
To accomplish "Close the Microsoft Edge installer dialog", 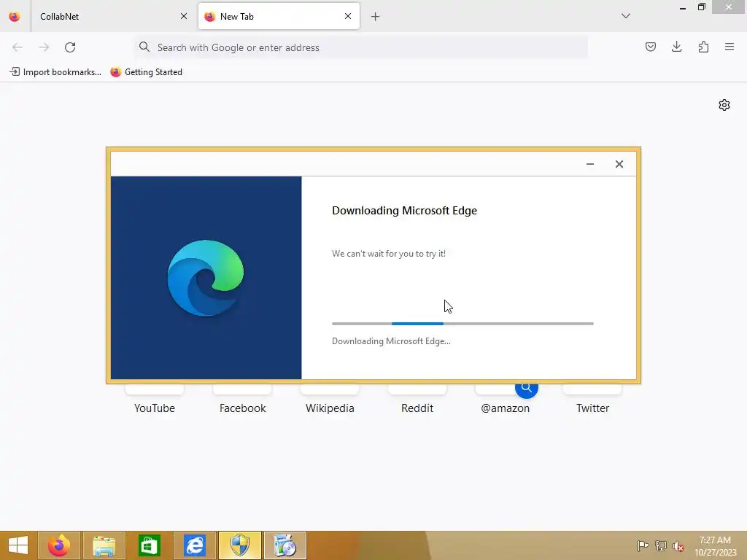I will [x=619, y=164].
